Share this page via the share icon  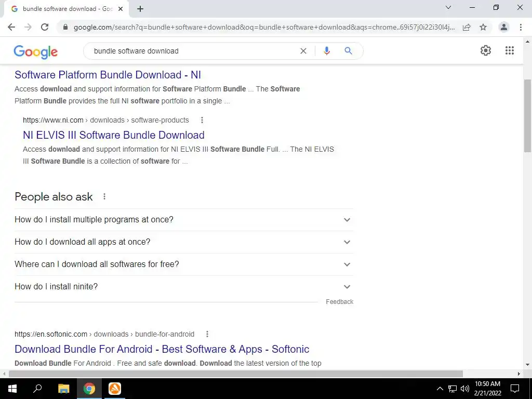click(x=467, y=27)
